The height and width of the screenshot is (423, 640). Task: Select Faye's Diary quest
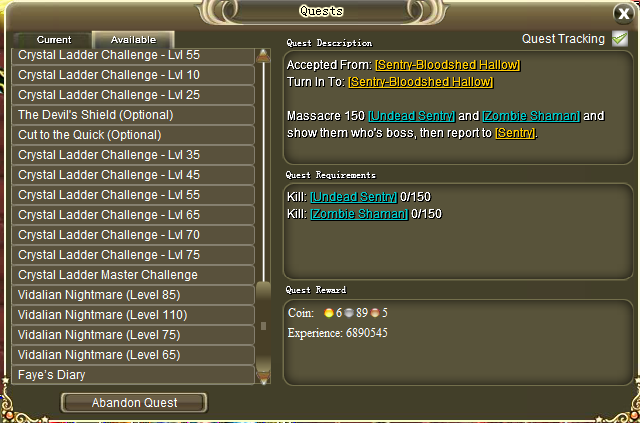pos(133,375)
